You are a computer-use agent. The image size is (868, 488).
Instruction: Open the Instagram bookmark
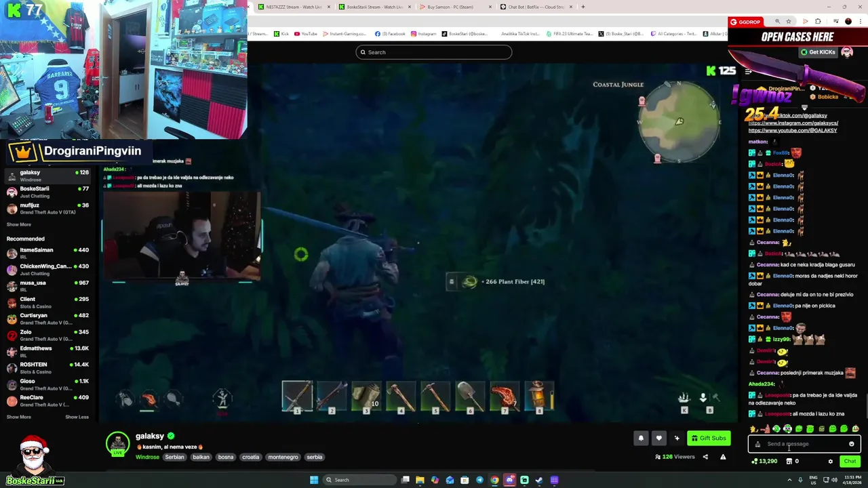(x=423, y=34)
